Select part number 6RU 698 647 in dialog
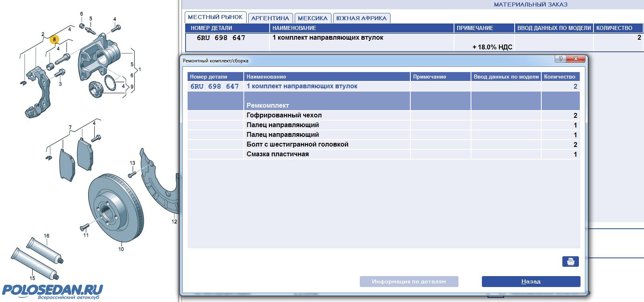644x302 pixels. click(x=215, y=86)
